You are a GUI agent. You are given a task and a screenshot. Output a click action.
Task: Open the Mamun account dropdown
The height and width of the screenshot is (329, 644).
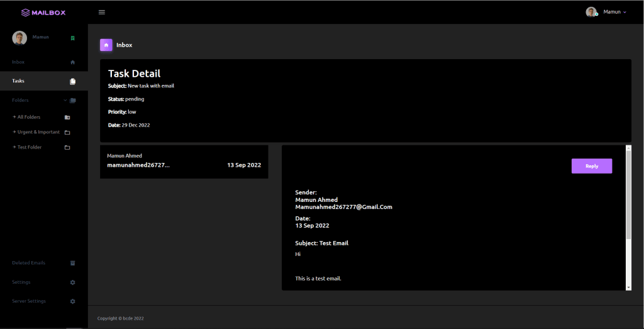tap(614, 13)
